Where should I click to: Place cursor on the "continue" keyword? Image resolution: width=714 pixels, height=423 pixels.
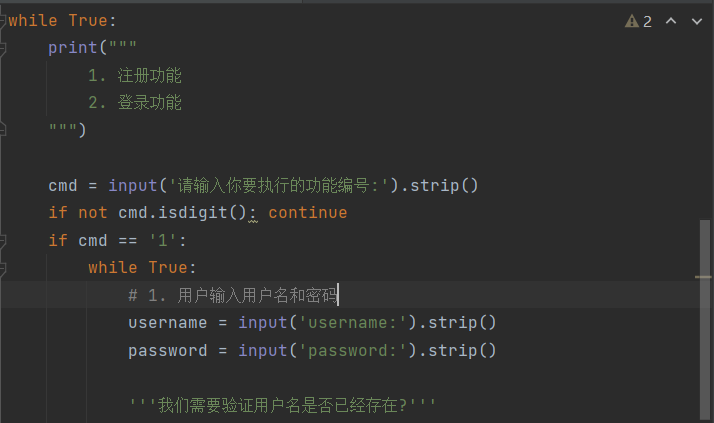coord(307,213)
